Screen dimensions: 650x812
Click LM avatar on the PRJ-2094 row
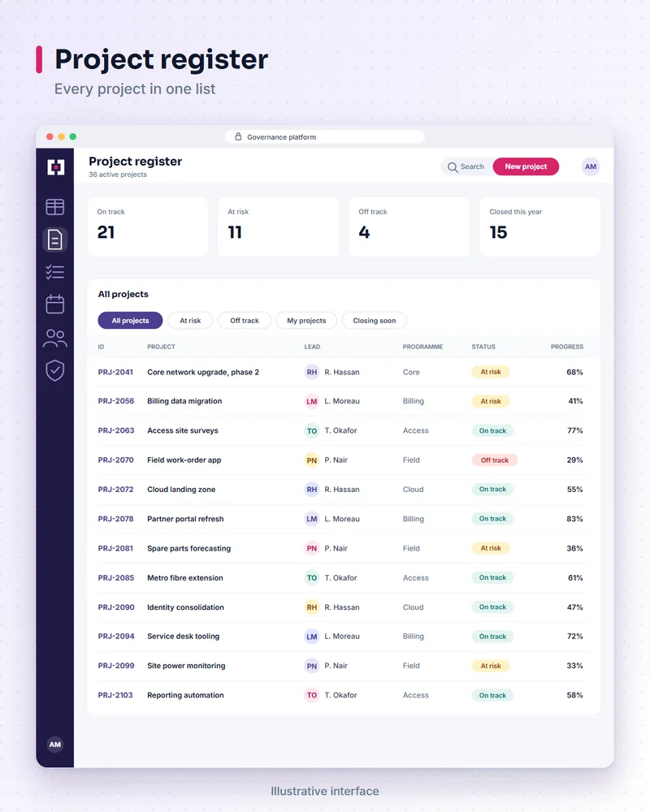point(311,637)
